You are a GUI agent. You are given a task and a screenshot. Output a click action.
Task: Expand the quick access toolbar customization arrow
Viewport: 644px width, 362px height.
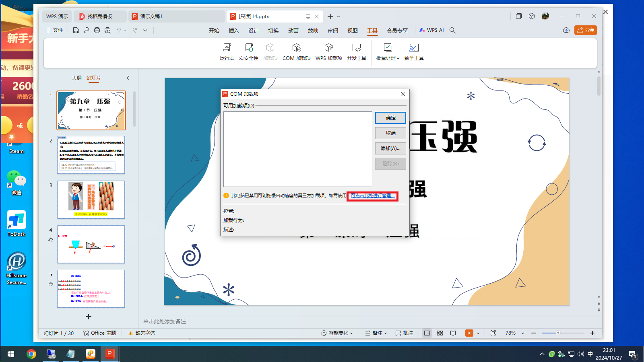(x=145, y=30)
